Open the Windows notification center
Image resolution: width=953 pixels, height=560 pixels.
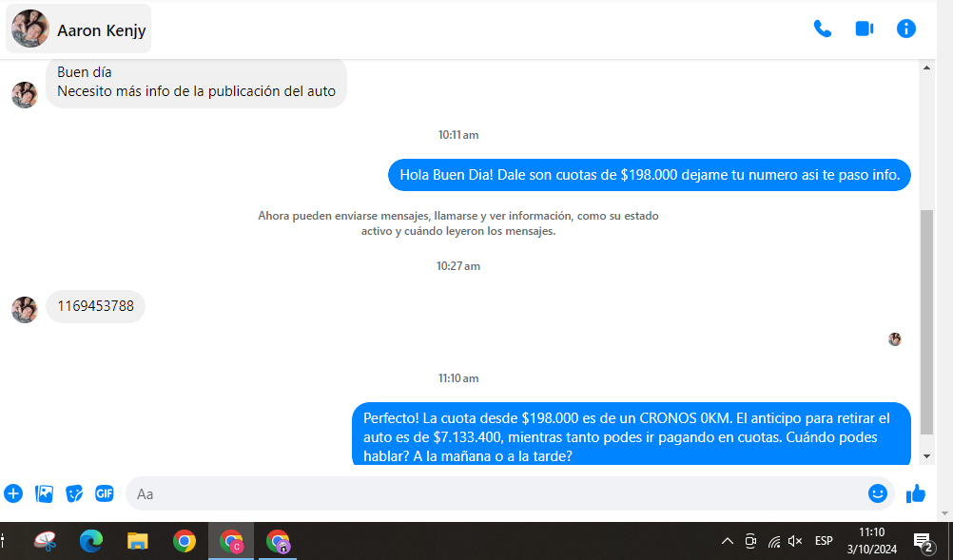click(922, 541)
